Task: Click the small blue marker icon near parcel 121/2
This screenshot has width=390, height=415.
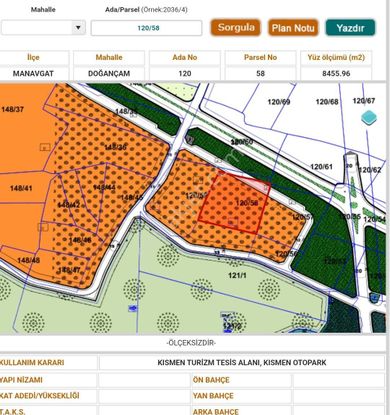Action: (133, 308)
